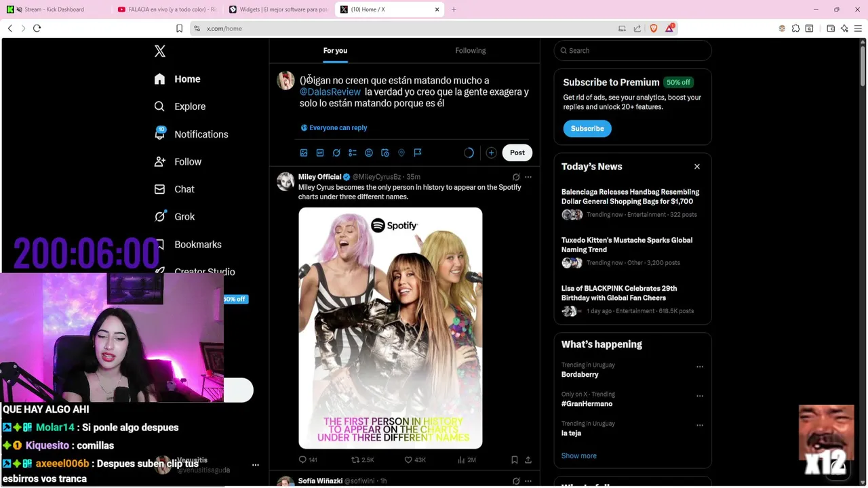Switch to the Following tab
This screenshot has width=868, height=488.
tap(471, 51)
